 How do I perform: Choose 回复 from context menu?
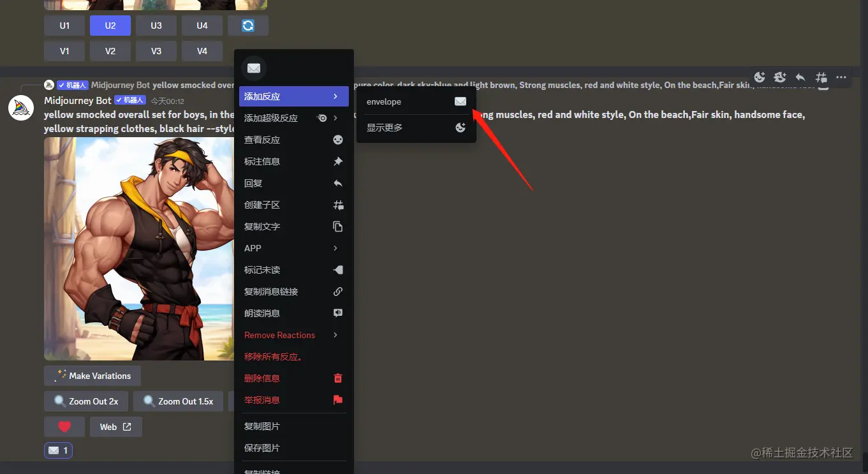(x=294, y=183)
